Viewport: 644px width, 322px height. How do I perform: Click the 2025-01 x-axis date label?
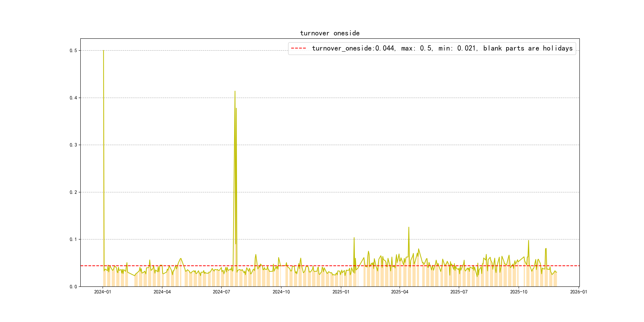click(x=341, y=292)
